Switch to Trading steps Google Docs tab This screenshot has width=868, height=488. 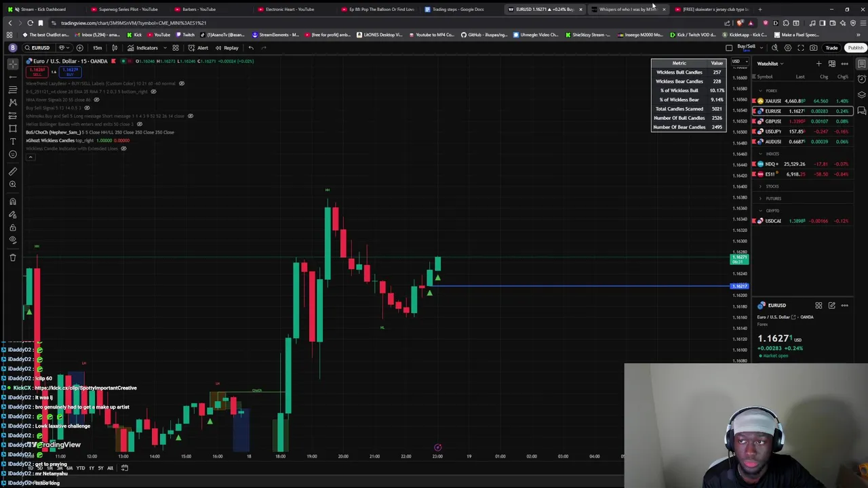coord(458,9)
